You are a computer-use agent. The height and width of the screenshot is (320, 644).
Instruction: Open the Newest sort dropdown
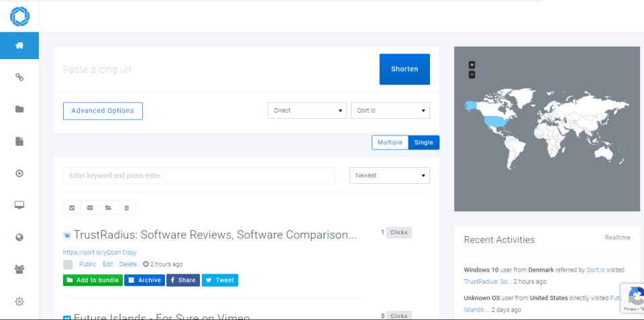pyautogui.click(x=389, y=175)
